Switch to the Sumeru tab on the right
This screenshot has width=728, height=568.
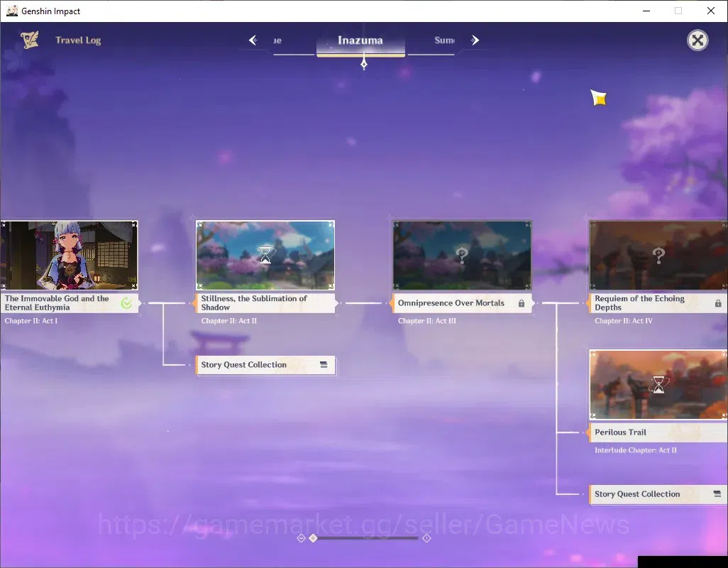tap(444, 40)
